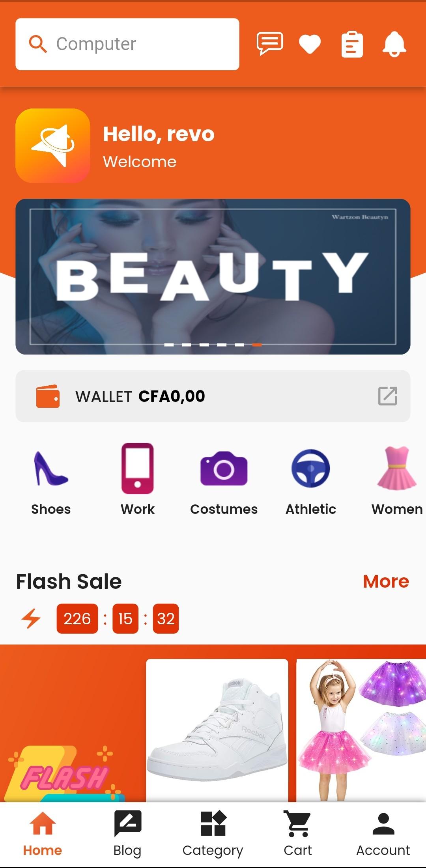Select the Athletic steering wheel category
Viewport: 426px width, 868px height.
(x=311, y=468)
